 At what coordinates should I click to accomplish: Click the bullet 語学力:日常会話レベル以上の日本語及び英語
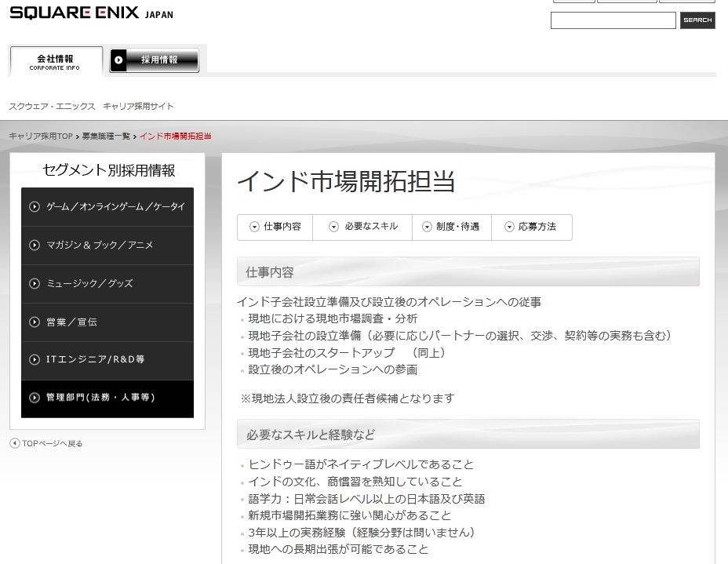pos(367,499)
